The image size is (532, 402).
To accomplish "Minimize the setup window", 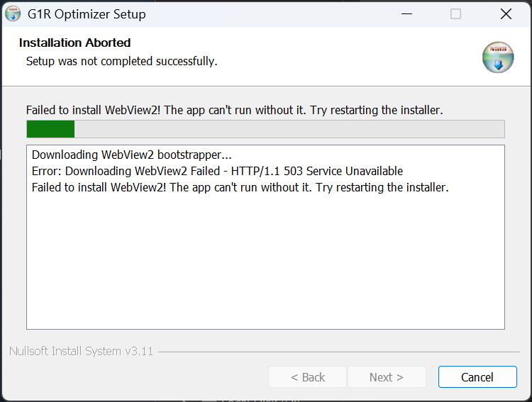I will (x=406, y=14).
